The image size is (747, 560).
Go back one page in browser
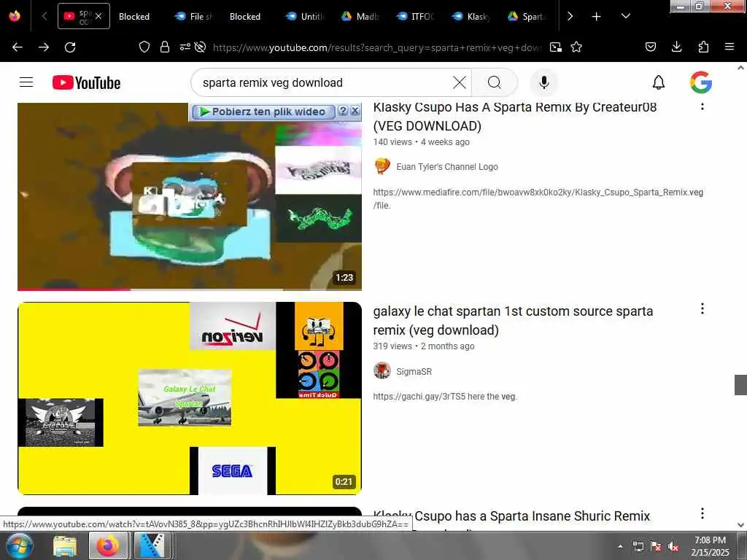(18, 47)
